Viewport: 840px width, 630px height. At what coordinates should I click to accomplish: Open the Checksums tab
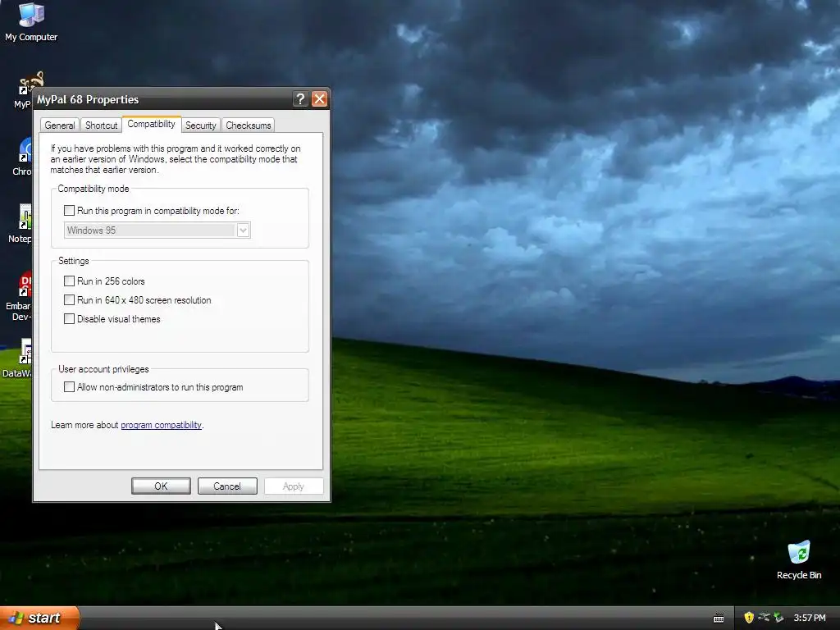click(248, 125)
